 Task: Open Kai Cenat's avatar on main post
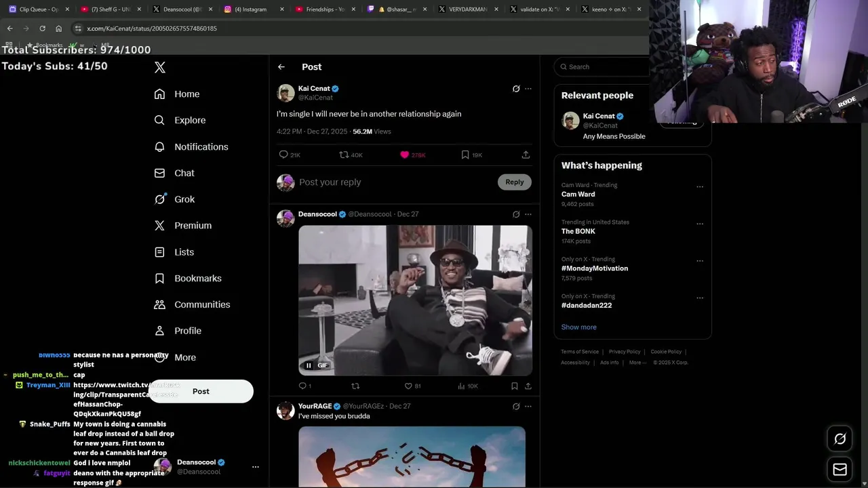click(285, 93)
